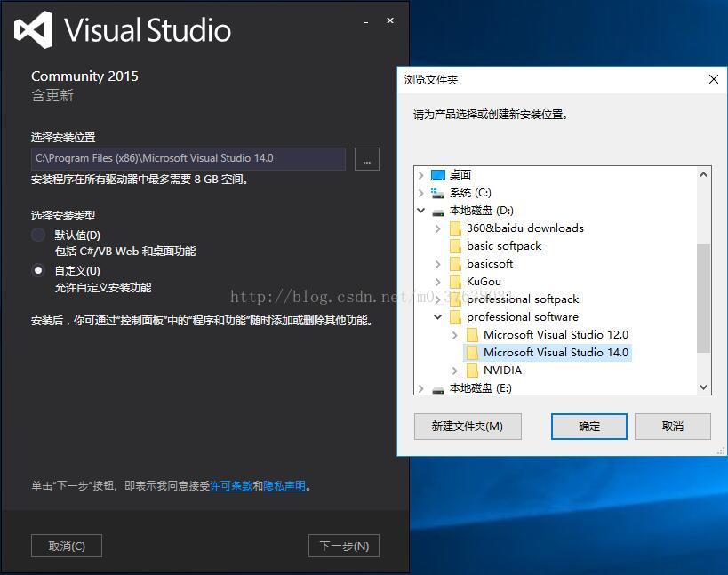
Task: Click the 360&baidu downloads folder icon
Action: 455,228
